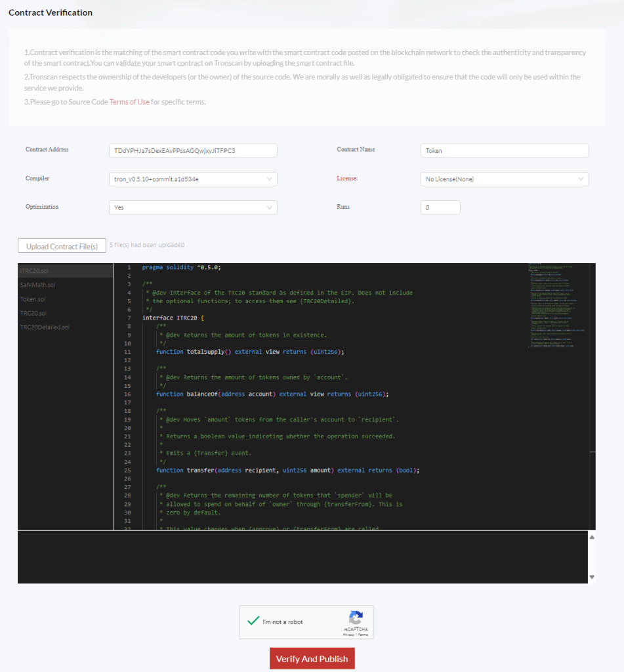This screenshot has height=672, width=624.
Task: Open the Terms of Use link
Action: click(x=129, y=102)
